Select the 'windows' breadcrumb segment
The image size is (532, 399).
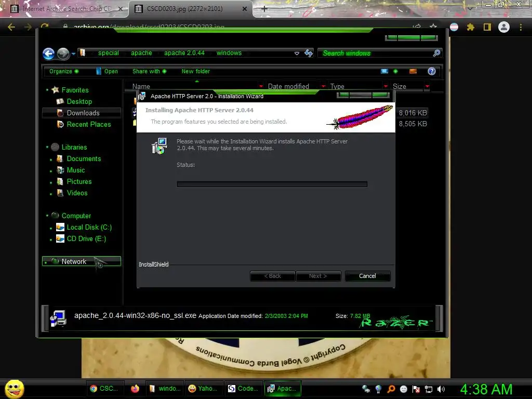click(x=229, y=53)
